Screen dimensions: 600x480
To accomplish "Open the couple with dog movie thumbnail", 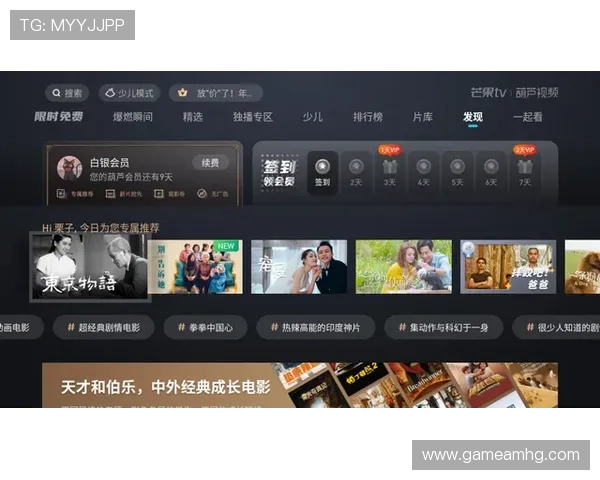I will 404,267.
